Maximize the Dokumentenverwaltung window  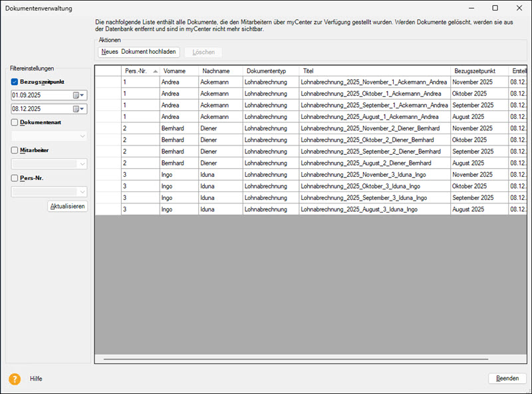click(495, 8)
